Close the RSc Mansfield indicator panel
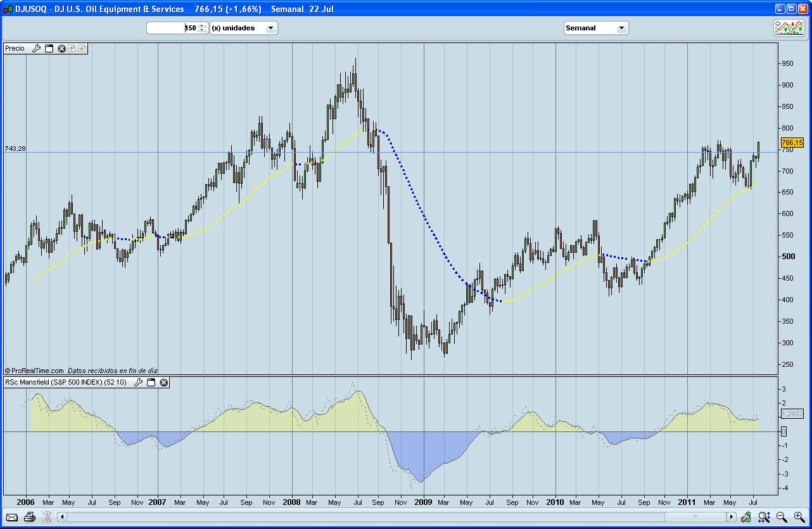This screenshot has height=529, width=812. (163, 382)
